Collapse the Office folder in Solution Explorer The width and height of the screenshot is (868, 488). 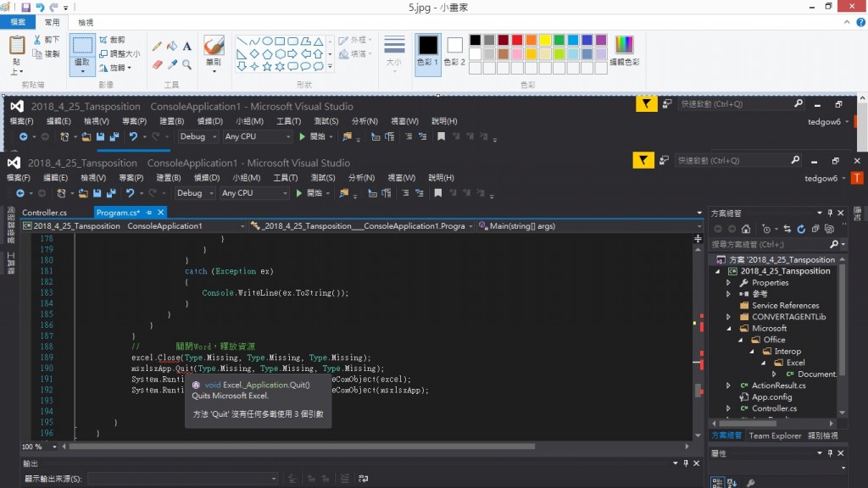pyautogui.click(x=740, y=340)
